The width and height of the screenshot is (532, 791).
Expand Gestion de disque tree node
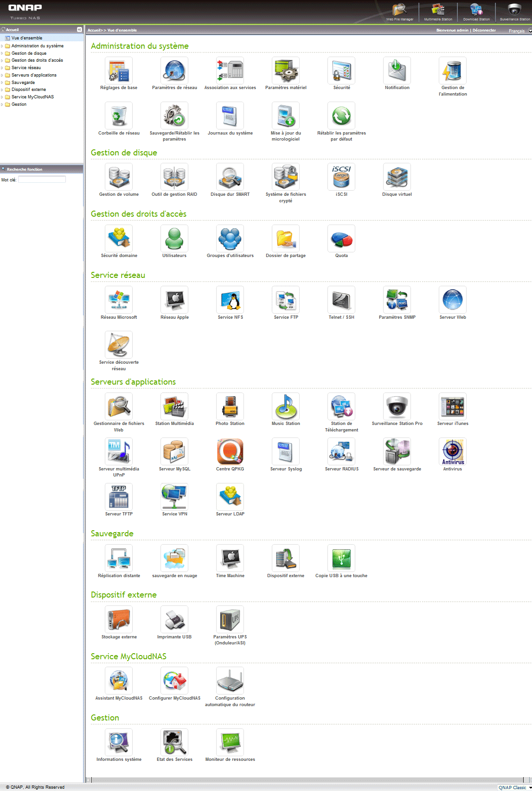pos(2,53)
